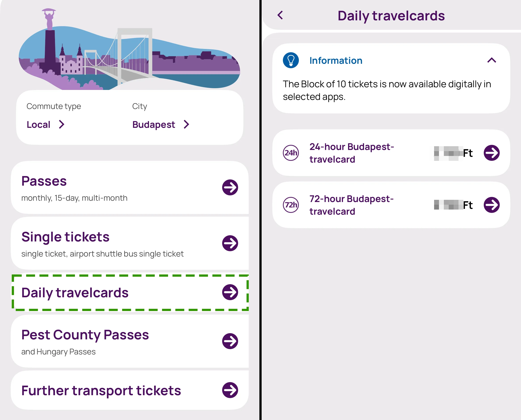Screen dimensions: 521x420
Task: Click the Budapest skyline illustration
Action: click(x=129, y=56)
